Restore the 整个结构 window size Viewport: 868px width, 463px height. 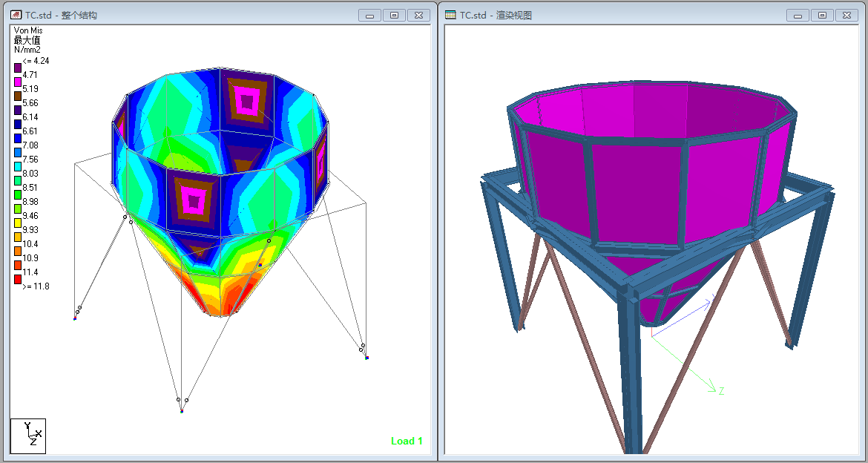click(394, 16)
